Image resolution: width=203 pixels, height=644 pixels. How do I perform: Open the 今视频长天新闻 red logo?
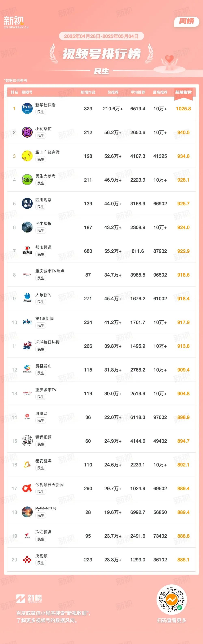pos(27,489)
